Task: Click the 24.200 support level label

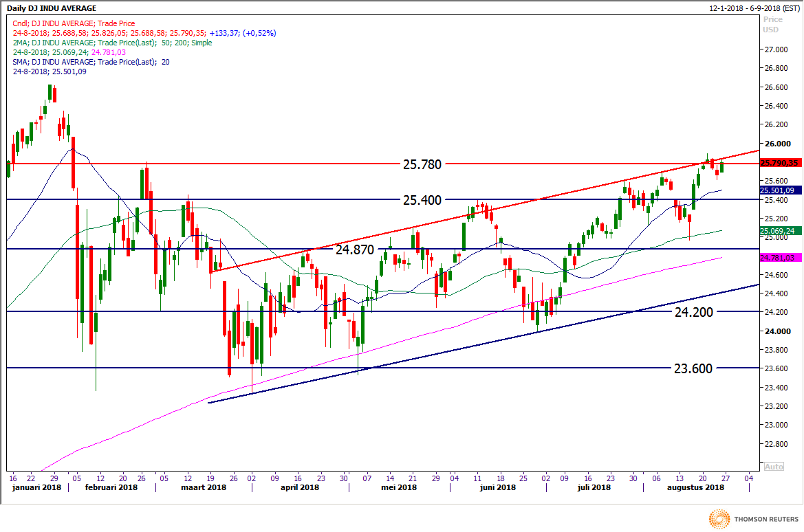Action: tap(694, 312)
